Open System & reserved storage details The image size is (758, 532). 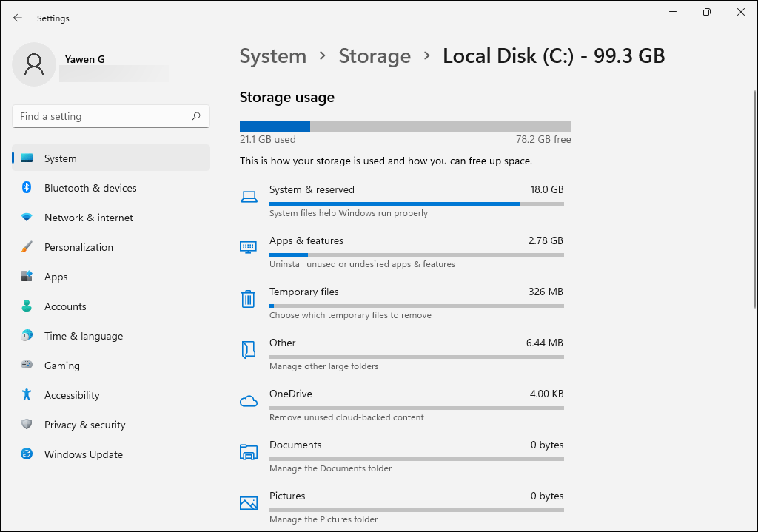[x=402, y=201]
